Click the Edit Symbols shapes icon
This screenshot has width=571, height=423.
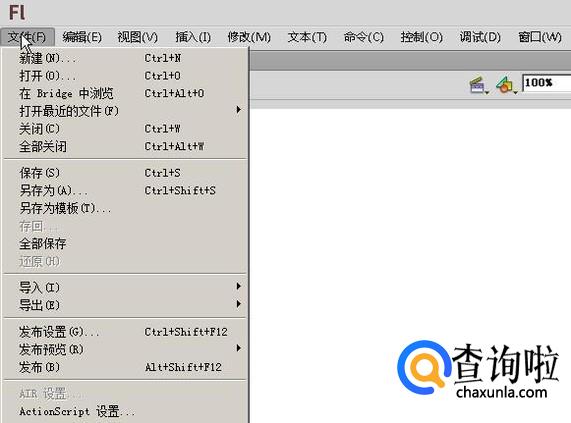point(506,85)
